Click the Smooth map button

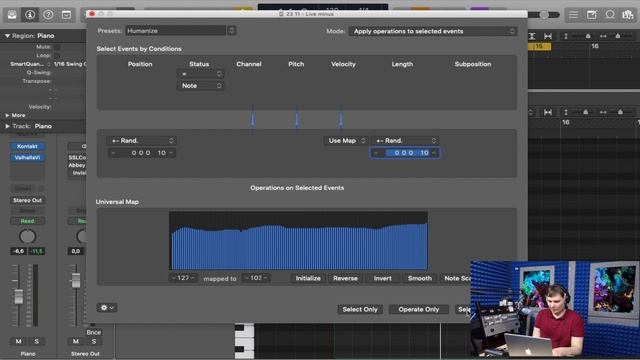click(420, 278)
